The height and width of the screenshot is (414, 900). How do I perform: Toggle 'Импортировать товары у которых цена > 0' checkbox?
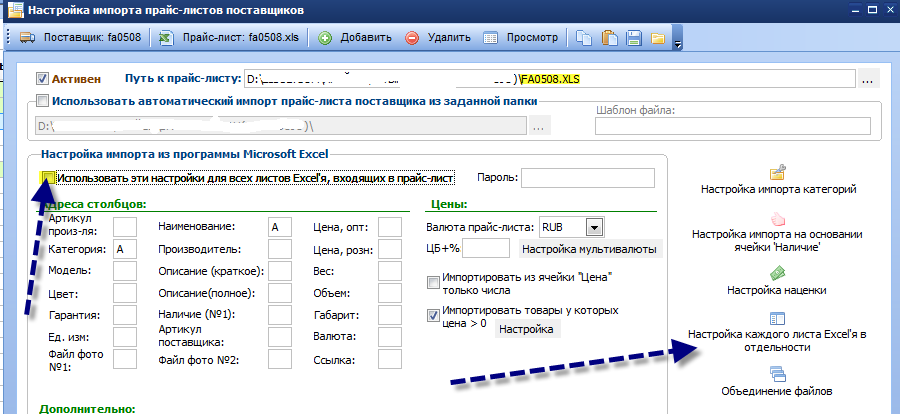(x=433, y=316)
